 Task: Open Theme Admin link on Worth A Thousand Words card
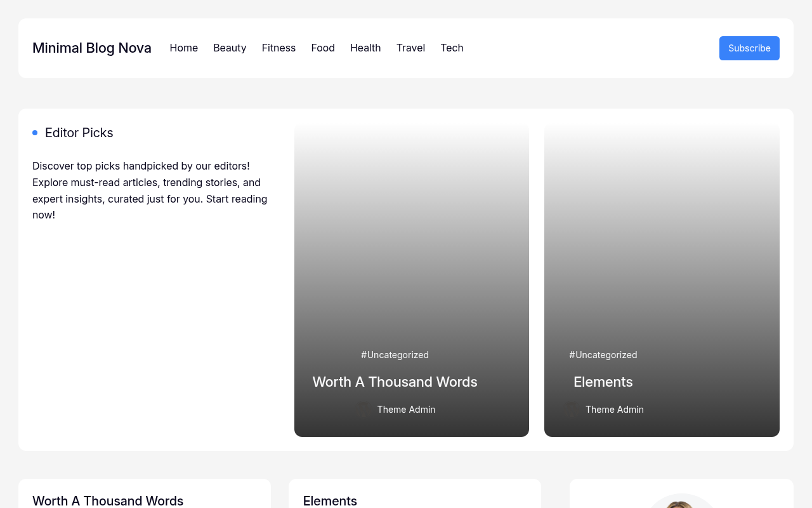[x=406, y=410]
